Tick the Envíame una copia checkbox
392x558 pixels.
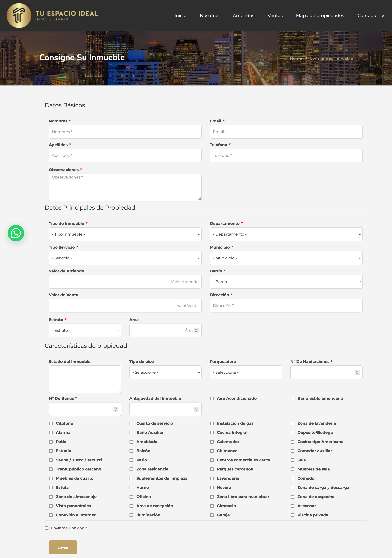(x=47, y=528)
